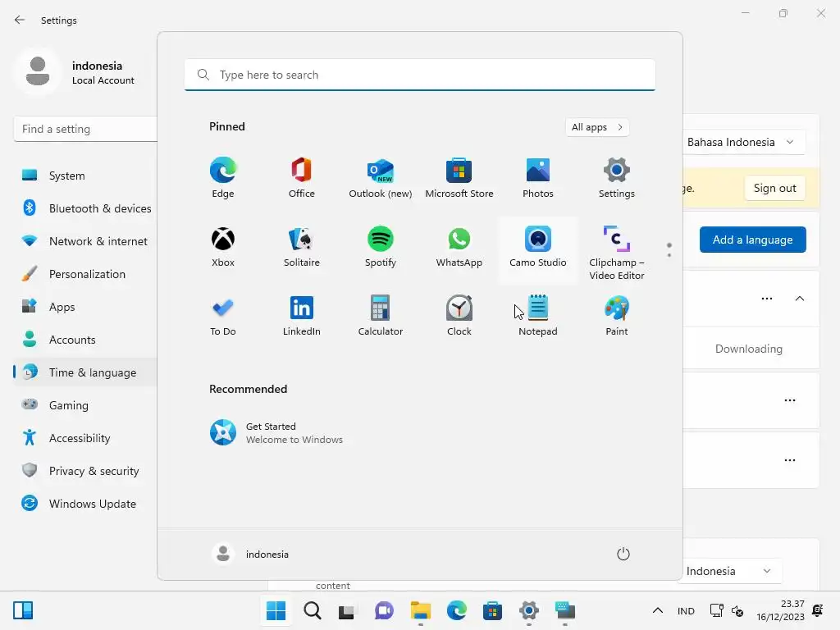Open Gaming settings category
The image size is (840, 630).
[x=85, y=405]
